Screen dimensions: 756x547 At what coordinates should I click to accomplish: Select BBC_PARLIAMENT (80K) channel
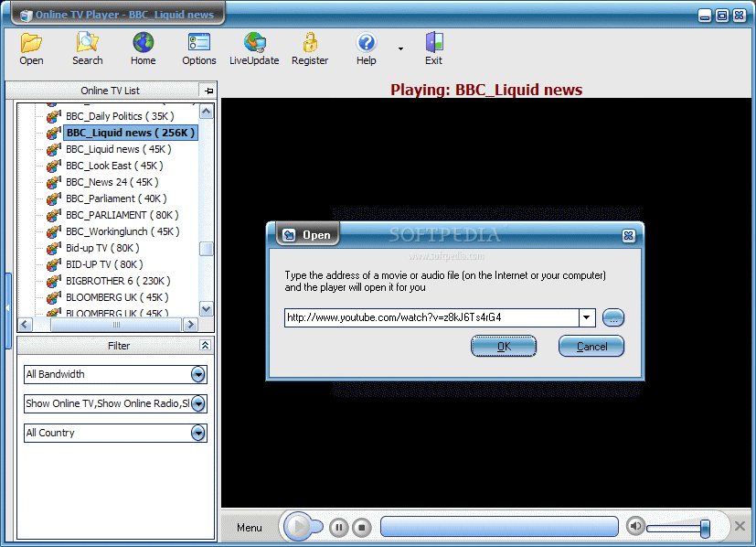point(122,215)
